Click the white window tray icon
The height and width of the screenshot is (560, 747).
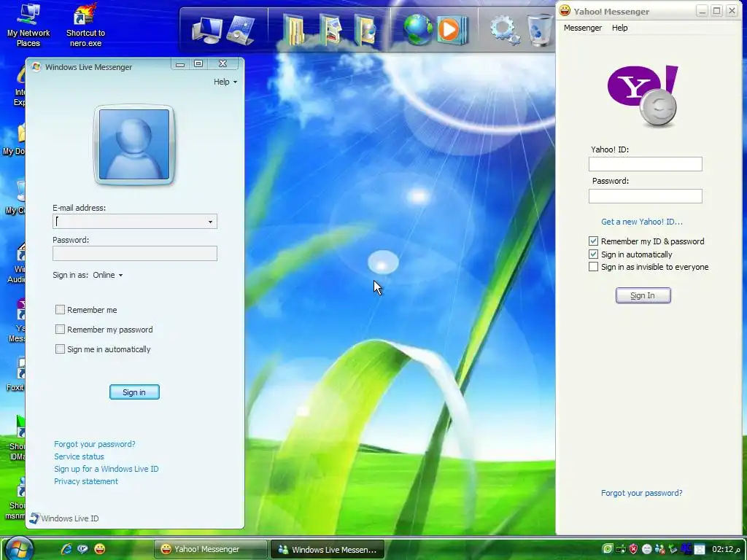[699, 549]
